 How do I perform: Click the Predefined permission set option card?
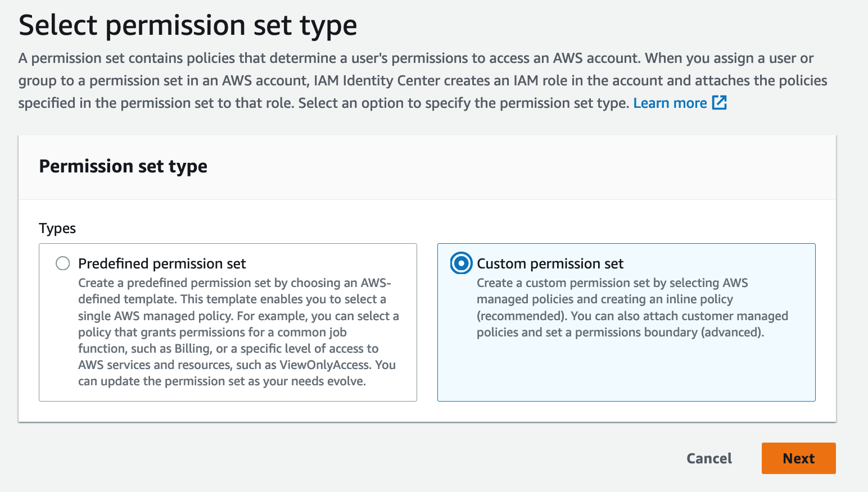pyautogui.click(x=228, y=322)
